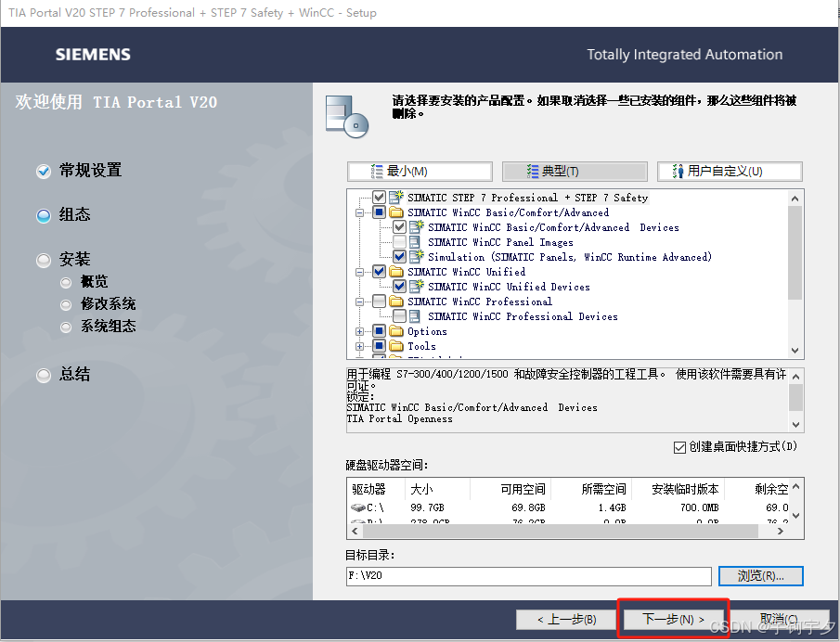Click 下一步(N) to continue

(x=673, y=620)
